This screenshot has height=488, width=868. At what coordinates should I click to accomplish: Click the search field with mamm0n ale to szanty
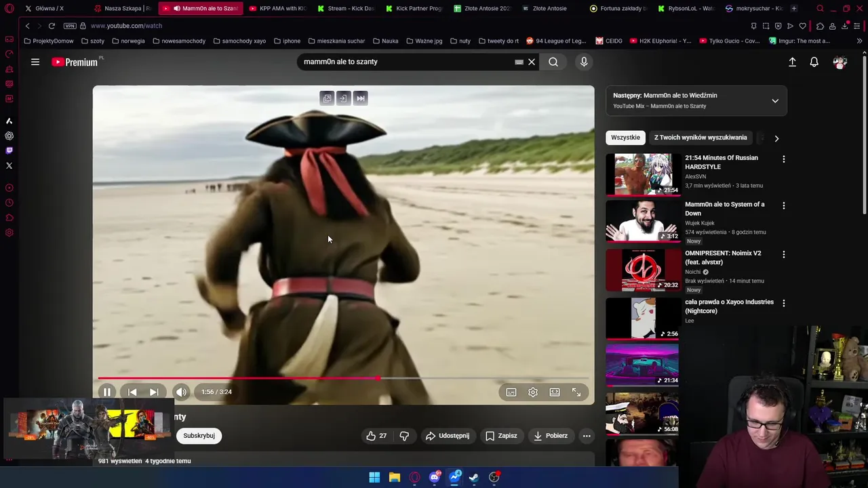407,62
